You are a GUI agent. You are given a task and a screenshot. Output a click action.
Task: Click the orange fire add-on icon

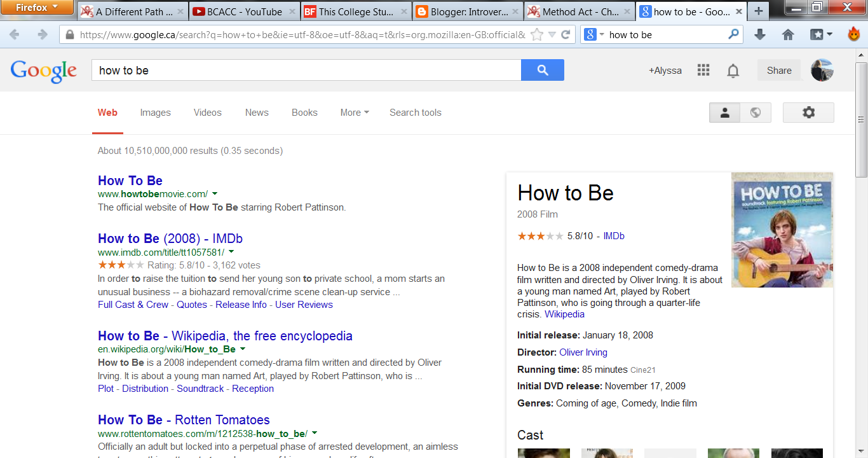tap(853, 34)
